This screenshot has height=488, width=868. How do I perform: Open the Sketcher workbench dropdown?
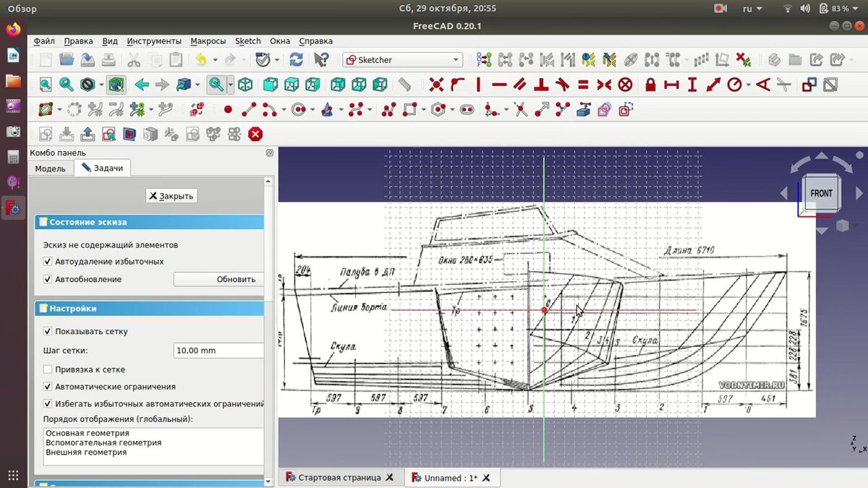click(402, 60)
